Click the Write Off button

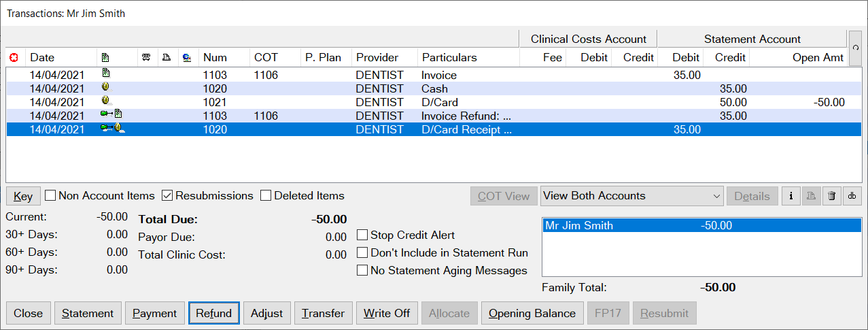click(387, 314)
